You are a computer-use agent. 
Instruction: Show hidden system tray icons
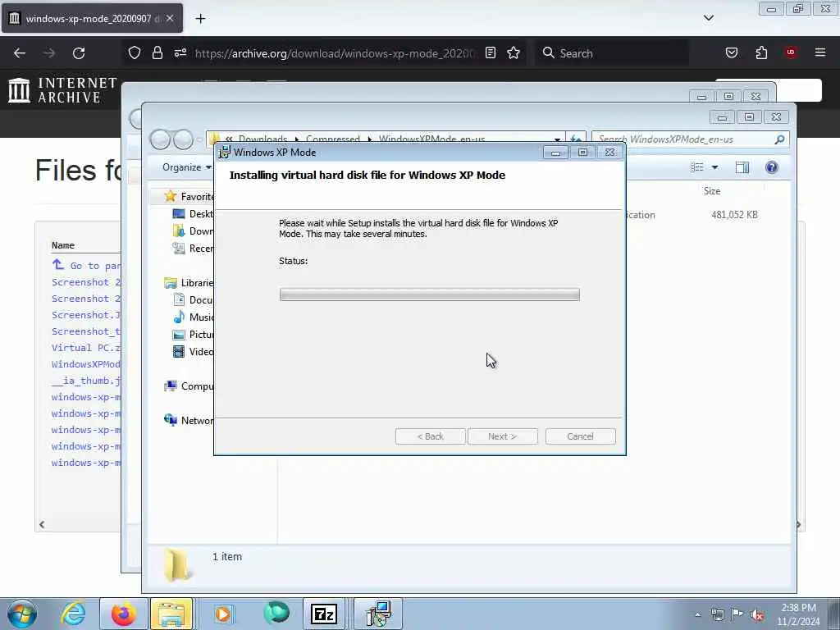tap(697, 614)
